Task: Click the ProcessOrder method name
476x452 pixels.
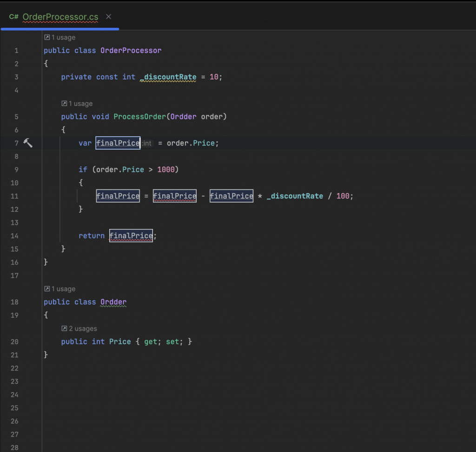Action: point(139,117)
